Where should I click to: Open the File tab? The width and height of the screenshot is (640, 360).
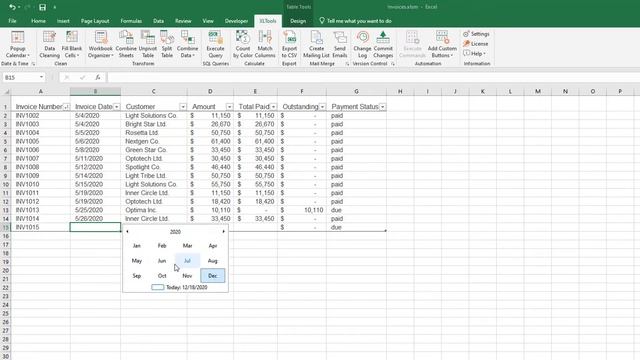[x=12, y=21]
